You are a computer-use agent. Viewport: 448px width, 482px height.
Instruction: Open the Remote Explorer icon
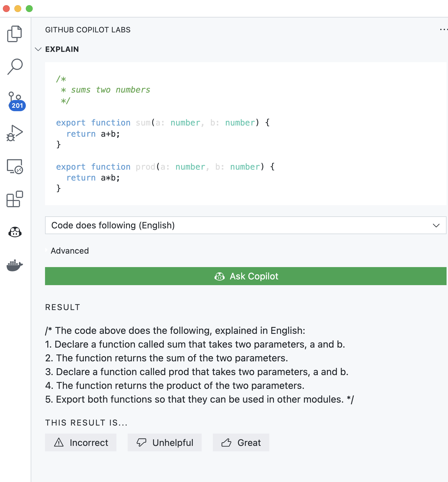click(15, 166)
